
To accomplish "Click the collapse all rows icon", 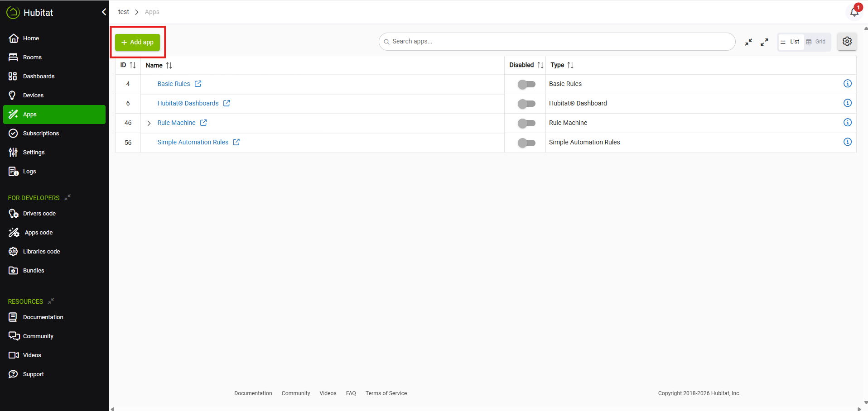I will pos(748,42).
